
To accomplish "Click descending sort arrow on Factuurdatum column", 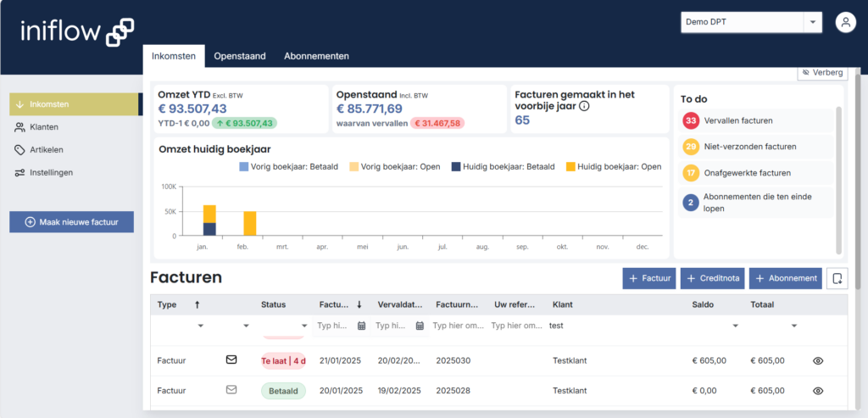I will [x=359, y=304].
